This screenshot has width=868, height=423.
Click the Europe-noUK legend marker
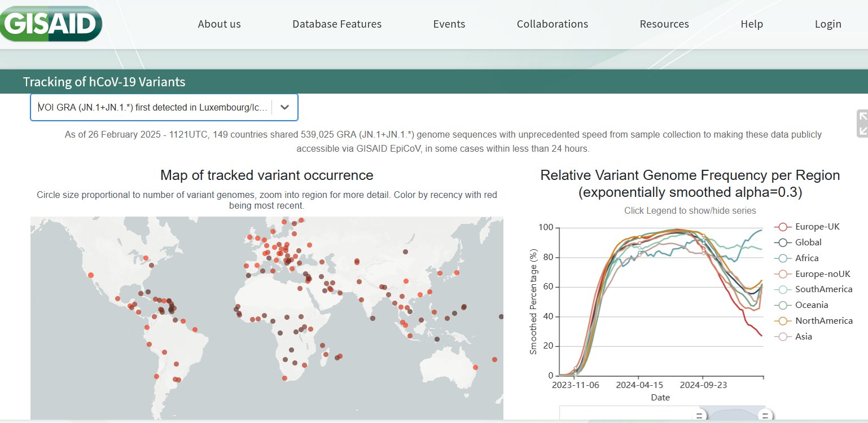point(782,274)
